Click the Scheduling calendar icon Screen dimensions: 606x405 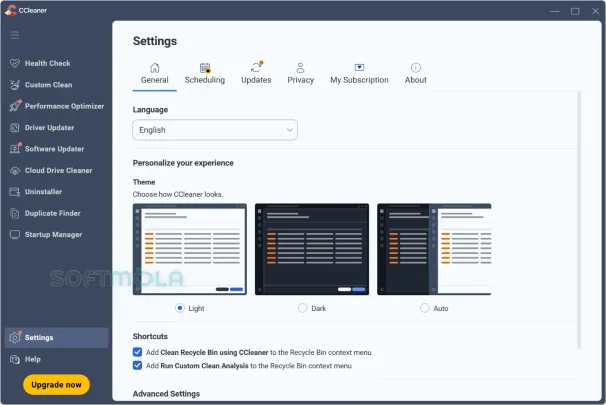[x=205, y=68]
